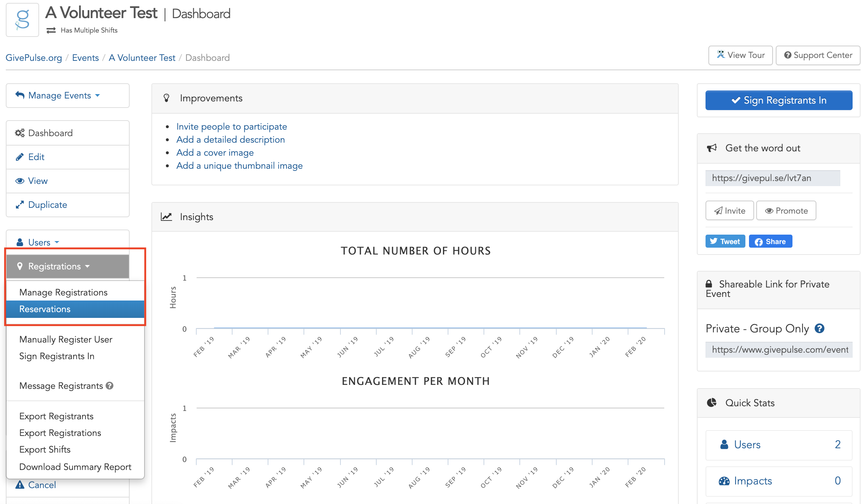Open Invite people to participate link

232,126
